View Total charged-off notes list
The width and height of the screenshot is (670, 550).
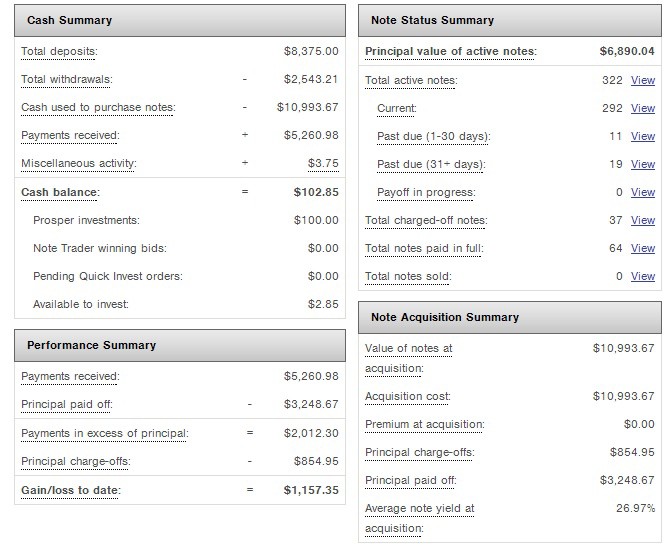(x=643, y=220)
